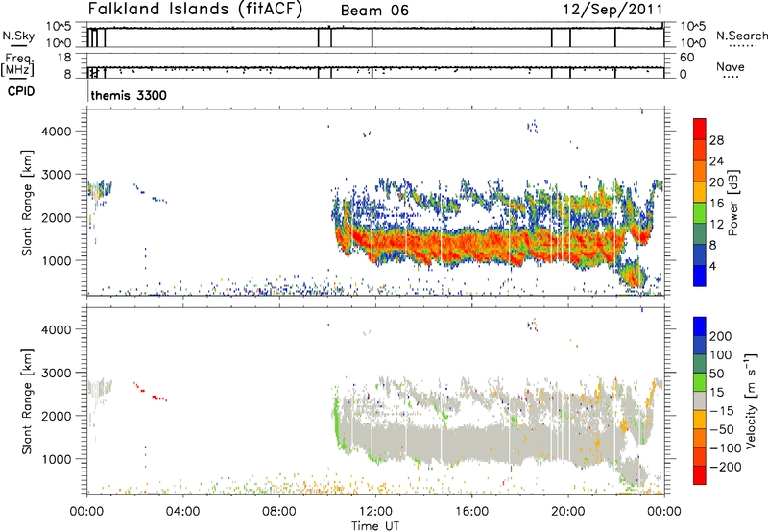Viewport: 768px width, 532px height.
Task: Click the red bottom of the Velocity color bar
Action: (700, 475)
